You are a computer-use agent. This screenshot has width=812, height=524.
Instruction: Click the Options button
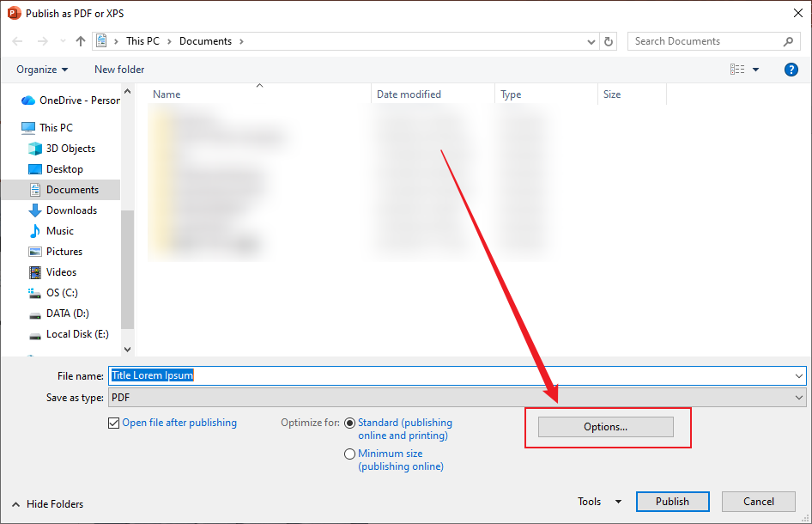pos(604,427)
